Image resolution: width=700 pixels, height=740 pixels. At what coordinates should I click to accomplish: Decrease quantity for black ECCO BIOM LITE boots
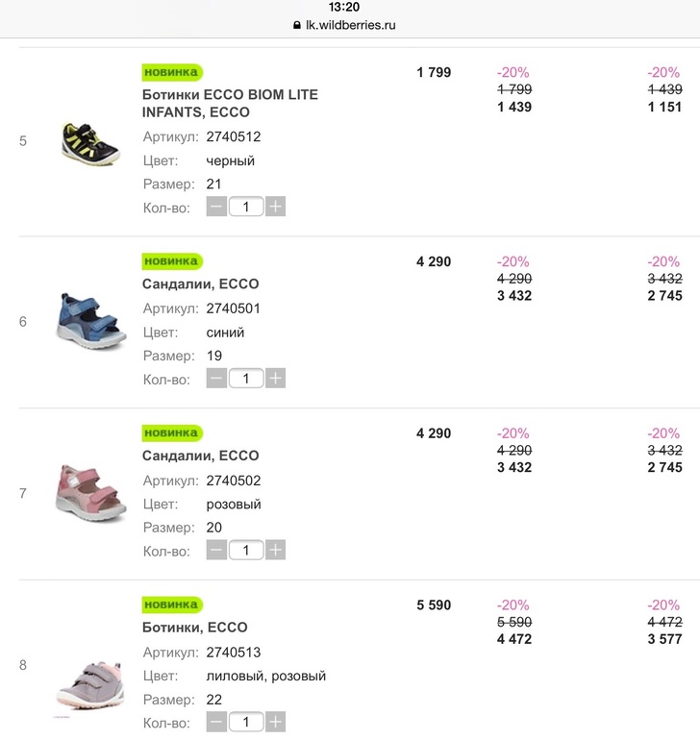[216, 207]
